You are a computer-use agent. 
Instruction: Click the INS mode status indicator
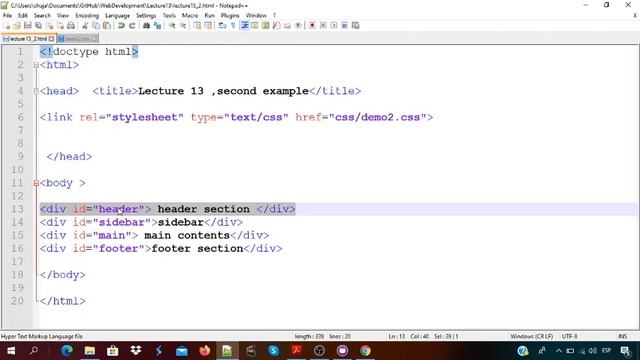(622, 337)
